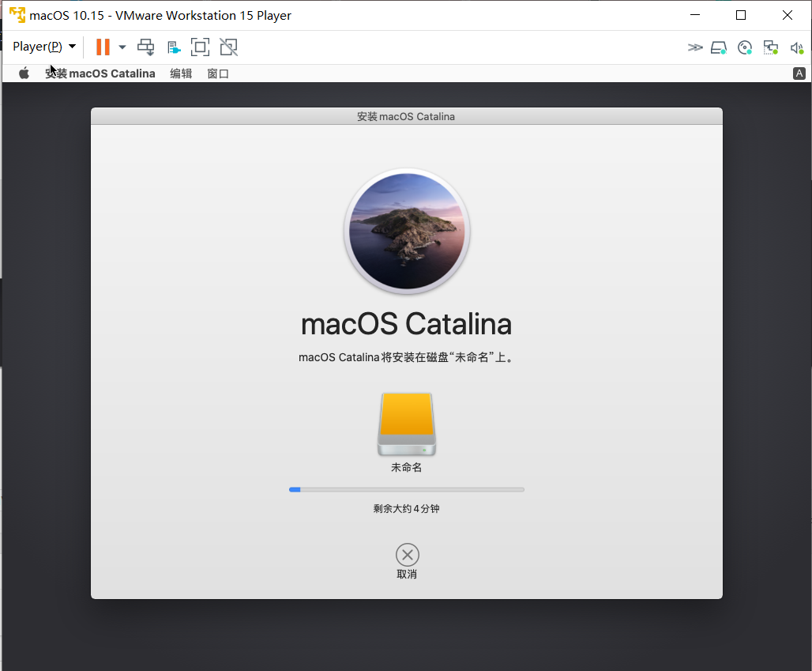
Task: Open the 编辑 menu in macOS
Action: click(x=180, y=73)
